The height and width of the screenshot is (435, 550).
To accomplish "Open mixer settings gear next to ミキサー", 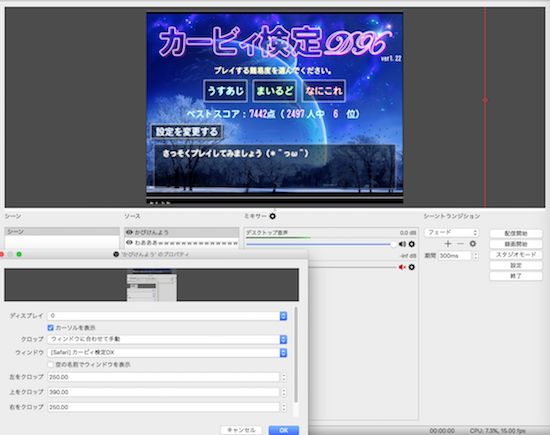I will [273, 216].
